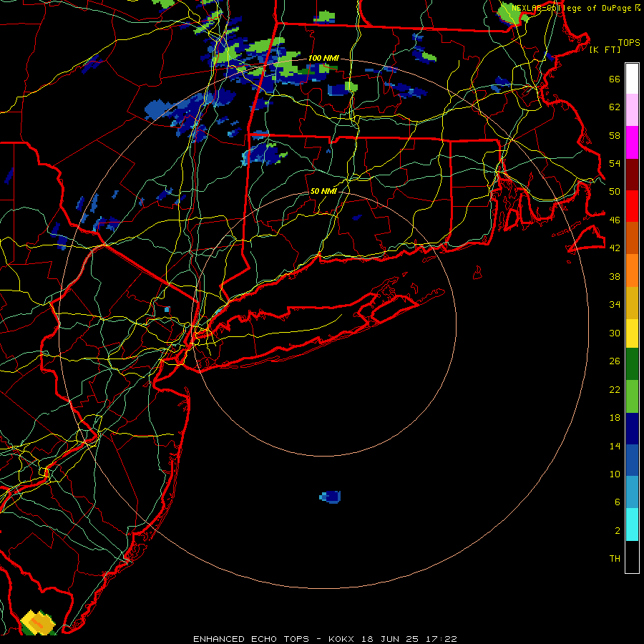Viewport: 644px width, 644px height.
Task: Click the yellow legend swatch
Action: pyautogui.click(x=632, y=333)
